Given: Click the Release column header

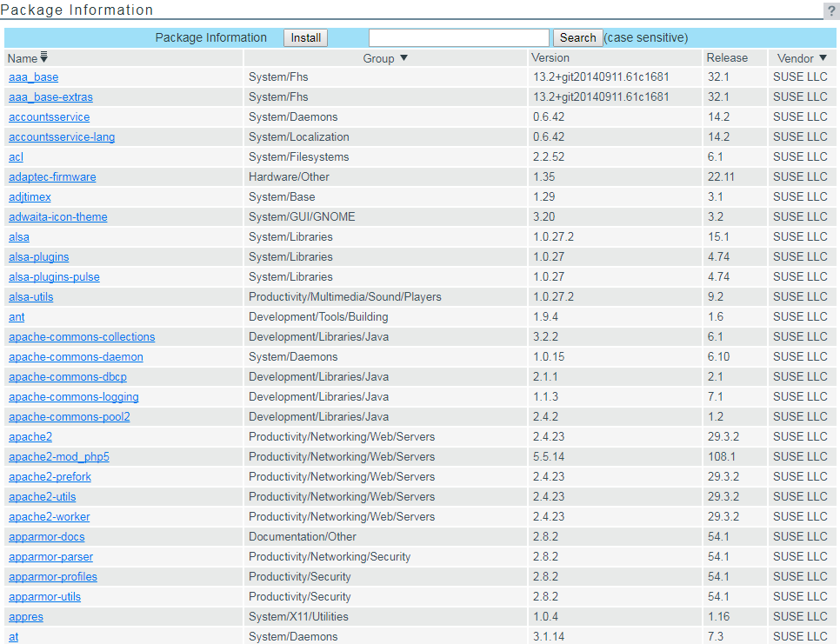Looking at the screenshot, I should (727, 58).
